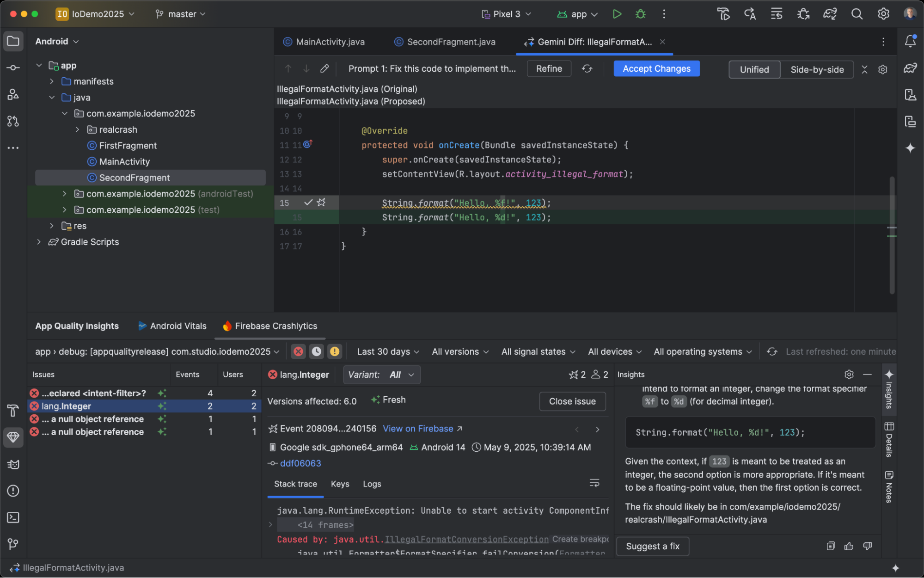Click the thumbs up feedback icon

(x=849, y=546)
